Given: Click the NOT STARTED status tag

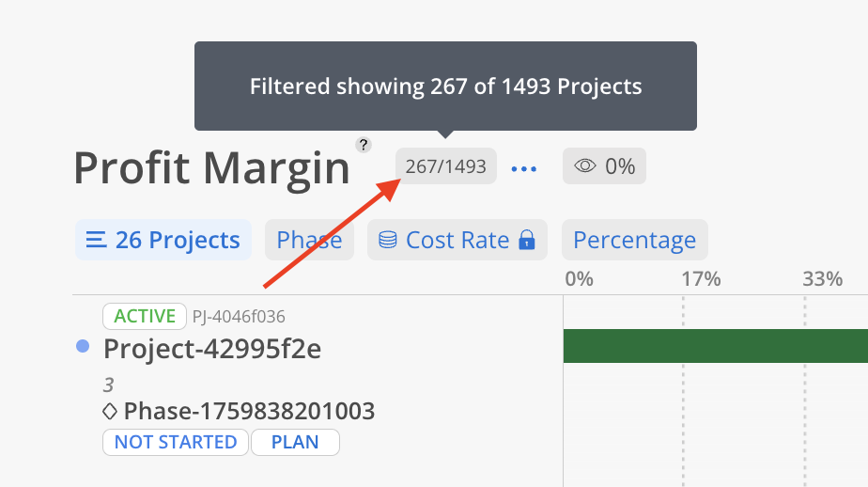Looking at the screenshot, I should tap(176, 442).
